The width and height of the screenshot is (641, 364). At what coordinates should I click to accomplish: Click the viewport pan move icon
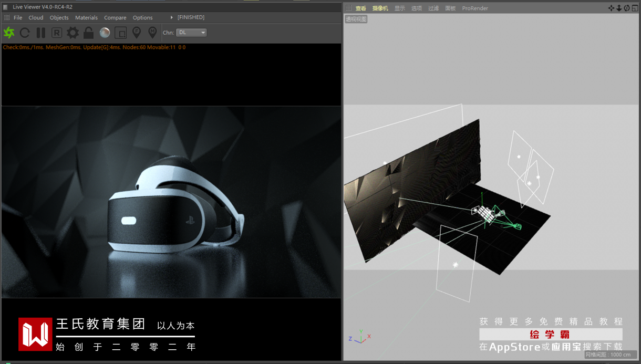coord(611,8)
